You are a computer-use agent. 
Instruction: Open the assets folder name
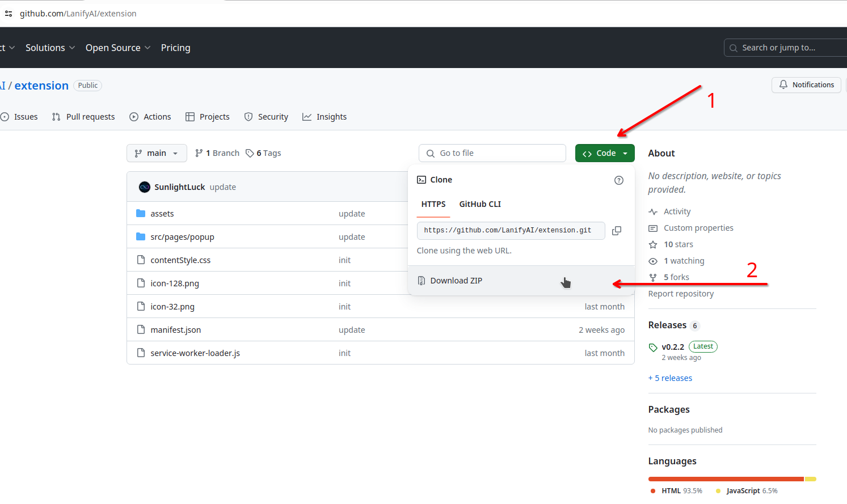(x=162, y=214)
